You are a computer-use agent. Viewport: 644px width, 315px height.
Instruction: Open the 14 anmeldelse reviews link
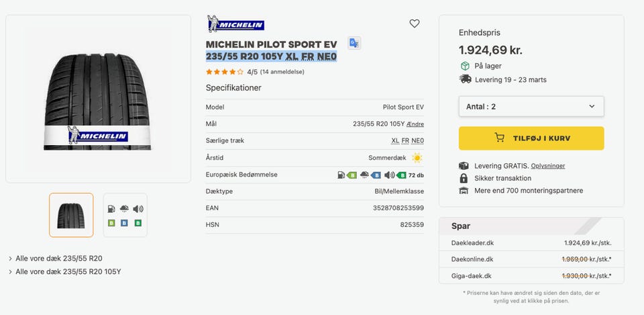coord(282,72)
